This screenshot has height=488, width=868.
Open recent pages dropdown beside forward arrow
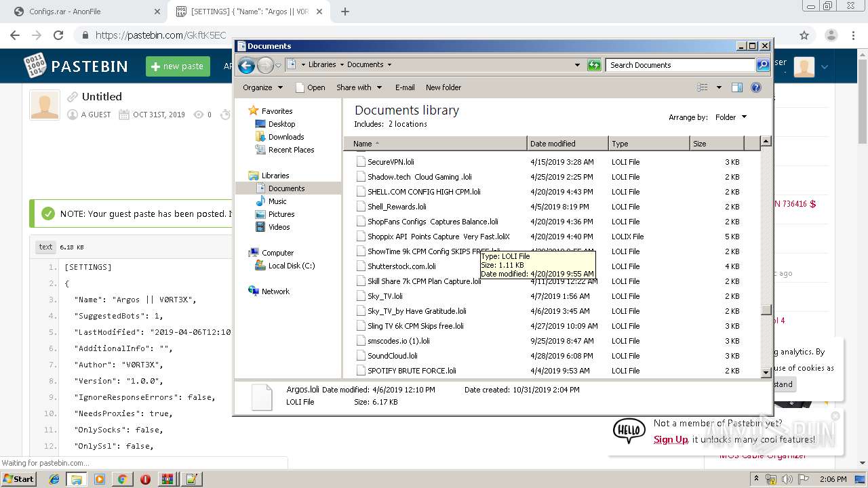point(278,65)
